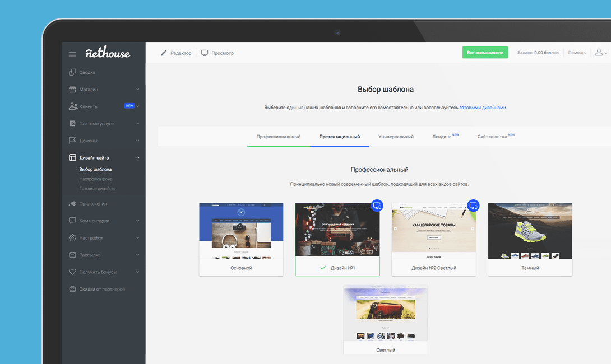Click the Nethouse logo
The height and width of the screenshot is (364, 611).
point(108,52)
